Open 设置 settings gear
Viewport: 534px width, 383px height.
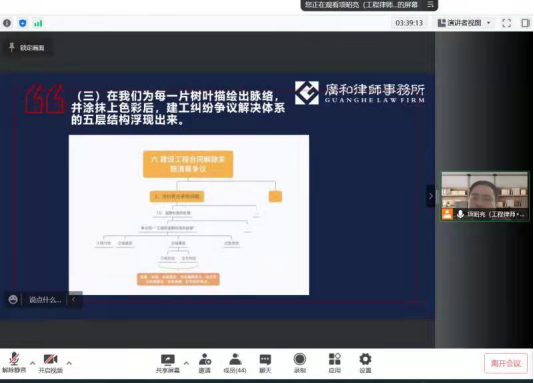(365, 363)
